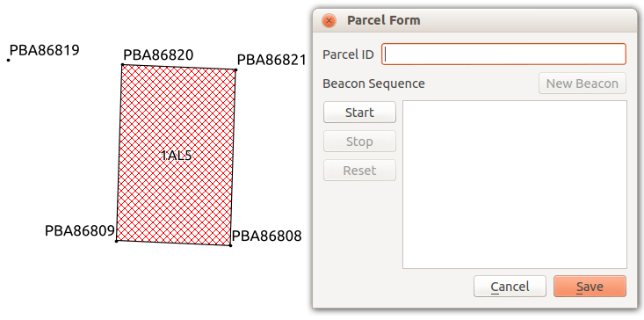Select beacon point at PBA86809 corner
The image size is (644, 320).
point(116,241)
